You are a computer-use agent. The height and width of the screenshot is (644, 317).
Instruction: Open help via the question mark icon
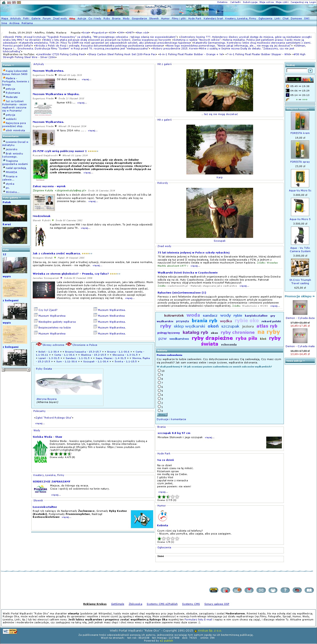[285, 590]
